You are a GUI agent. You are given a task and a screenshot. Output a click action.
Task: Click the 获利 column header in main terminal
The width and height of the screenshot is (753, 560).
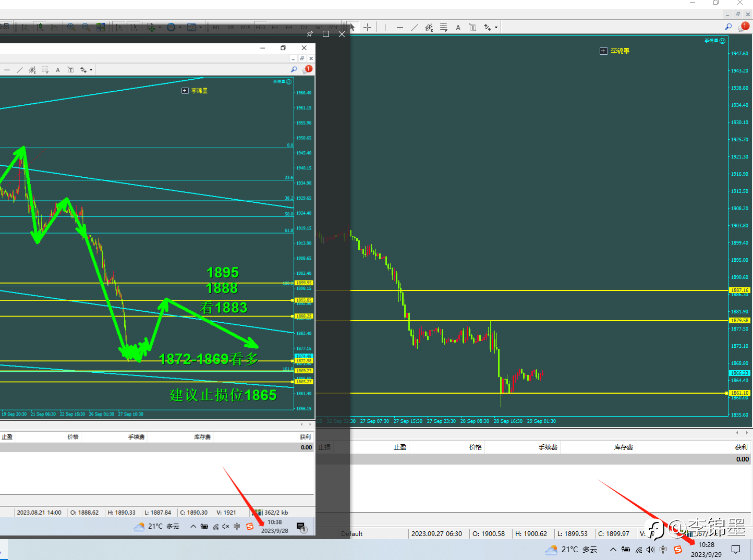point(741,447)
